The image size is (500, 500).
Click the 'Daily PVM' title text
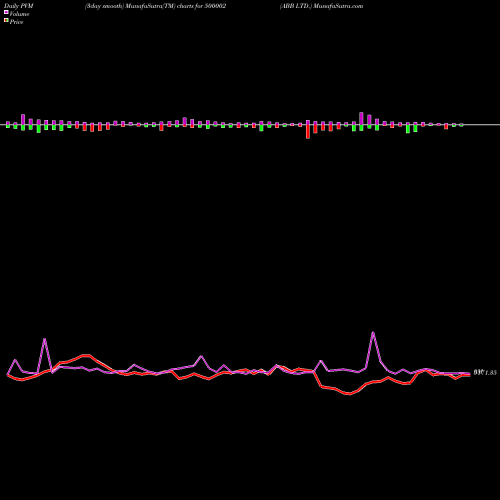(x=19, y=6)
